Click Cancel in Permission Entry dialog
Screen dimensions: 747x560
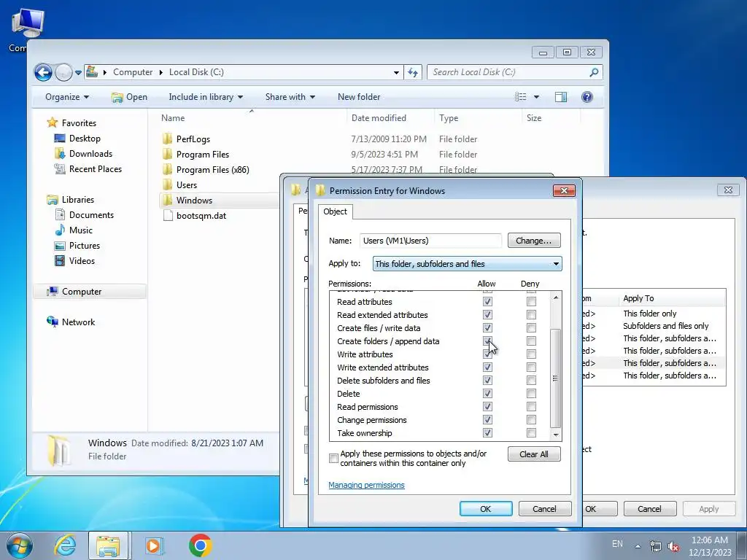tap(544, 508)
